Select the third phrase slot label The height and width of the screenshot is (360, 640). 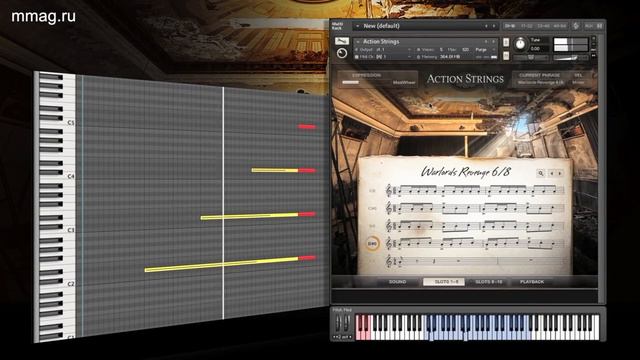372,226
